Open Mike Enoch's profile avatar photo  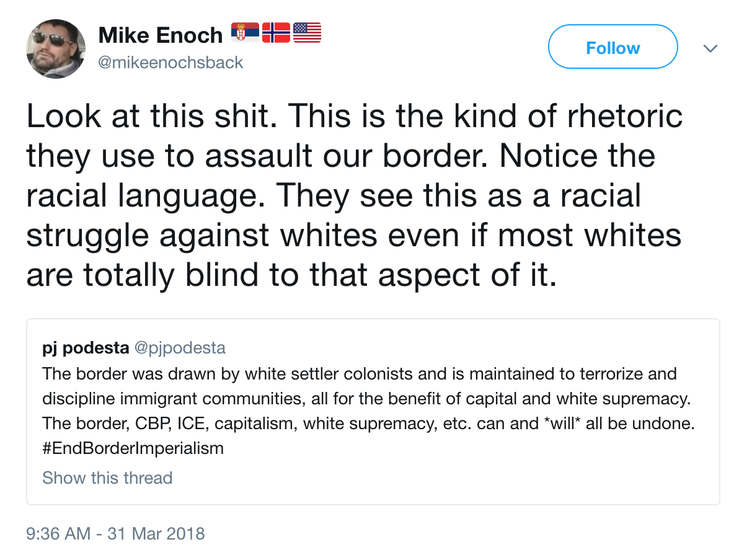[x=55, y=48]
